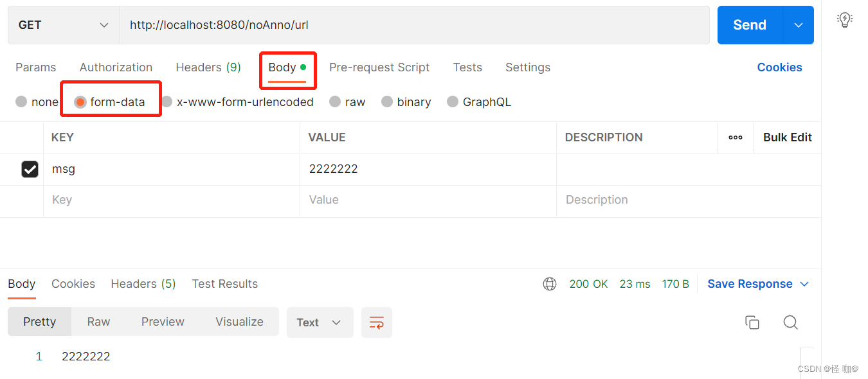Expand the Save Response dropdown

coord(804,284)
